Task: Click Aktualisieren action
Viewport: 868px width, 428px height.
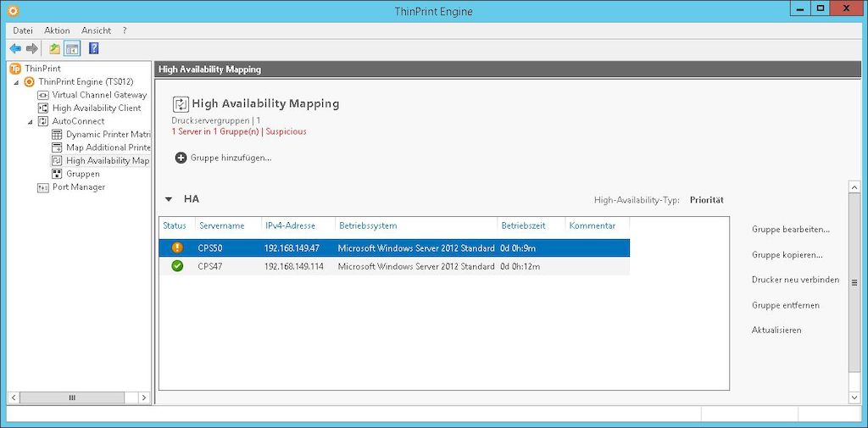Action: 776,330
